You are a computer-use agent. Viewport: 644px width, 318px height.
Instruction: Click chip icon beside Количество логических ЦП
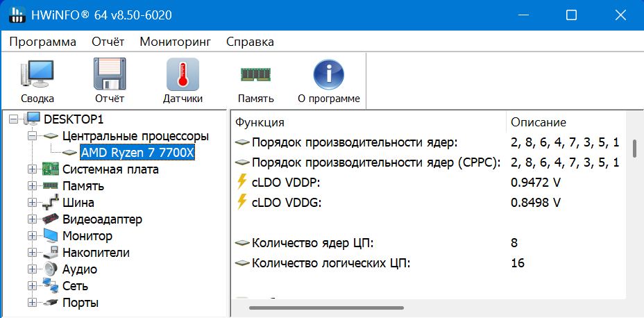click(x=242, y=263)
